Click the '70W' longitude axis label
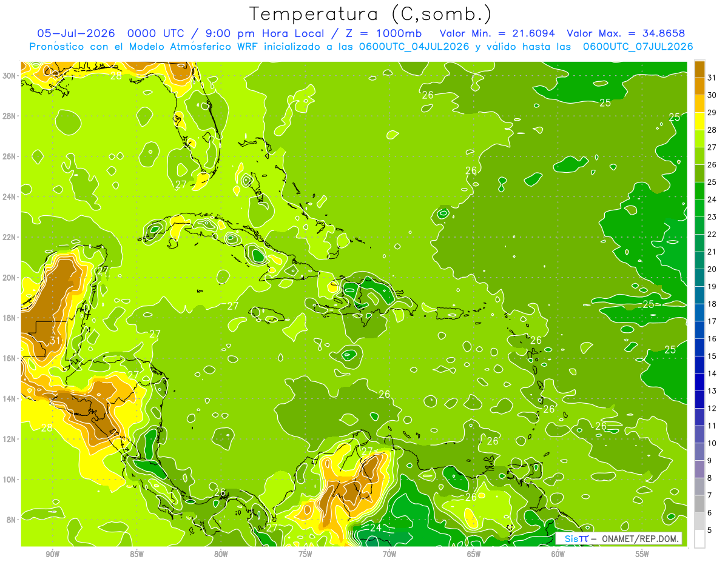Viewport: 728px width, 562px height. 389,554
